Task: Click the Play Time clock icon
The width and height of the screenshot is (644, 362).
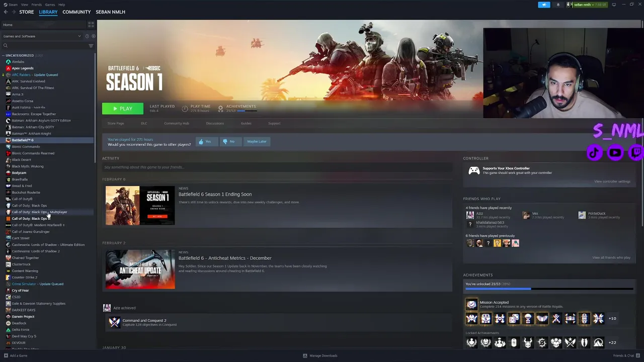Action: click(185, 109)
